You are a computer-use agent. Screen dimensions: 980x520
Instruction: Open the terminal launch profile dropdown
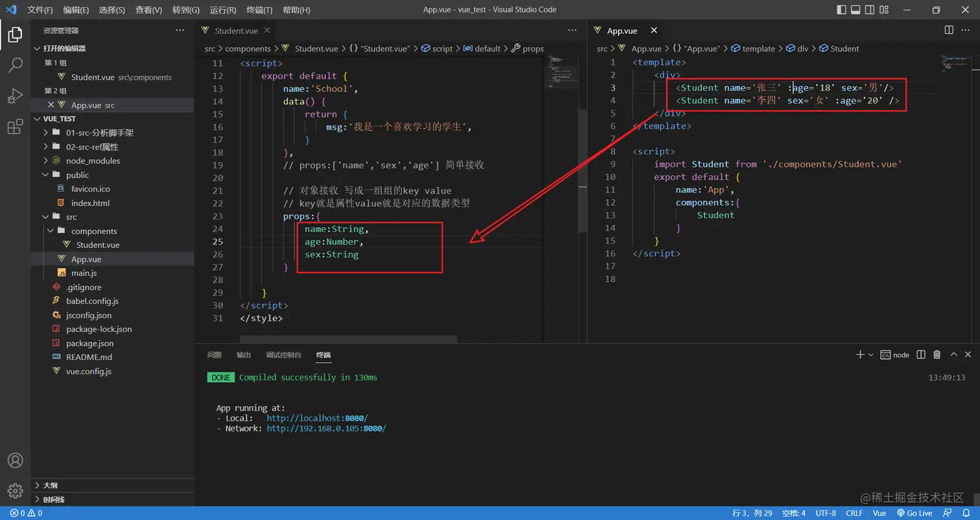(x=871, y=355)
